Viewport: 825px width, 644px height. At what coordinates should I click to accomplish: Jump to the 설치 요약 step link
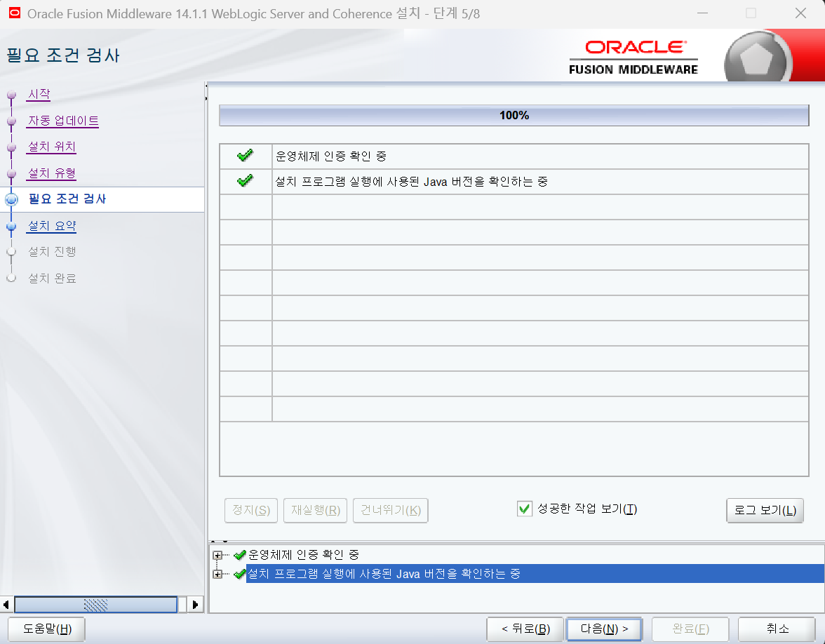pos(52,226)
